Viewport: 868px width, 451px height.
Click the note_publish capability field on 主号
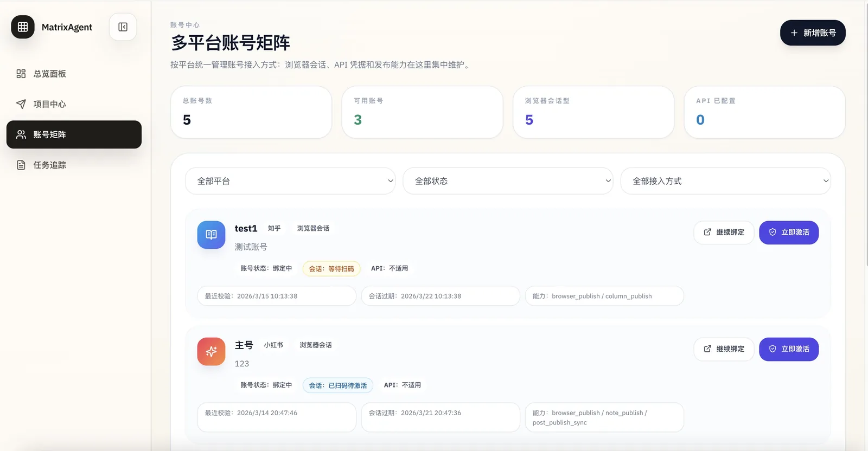click(x=604, y=417)
